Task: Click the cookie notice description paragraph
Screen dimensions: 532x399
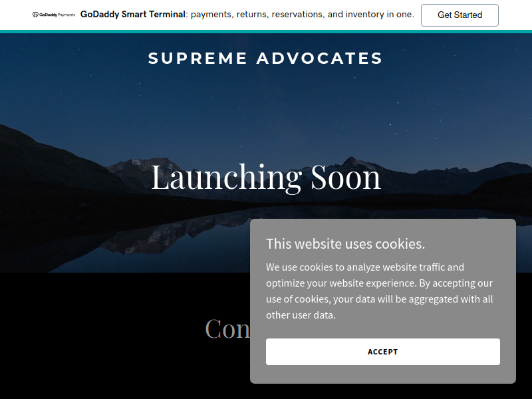Action: 380,291
